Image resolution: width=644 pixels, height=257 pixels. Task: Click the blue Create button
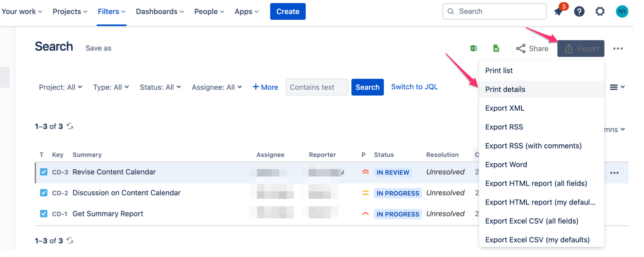coord(288,12)
